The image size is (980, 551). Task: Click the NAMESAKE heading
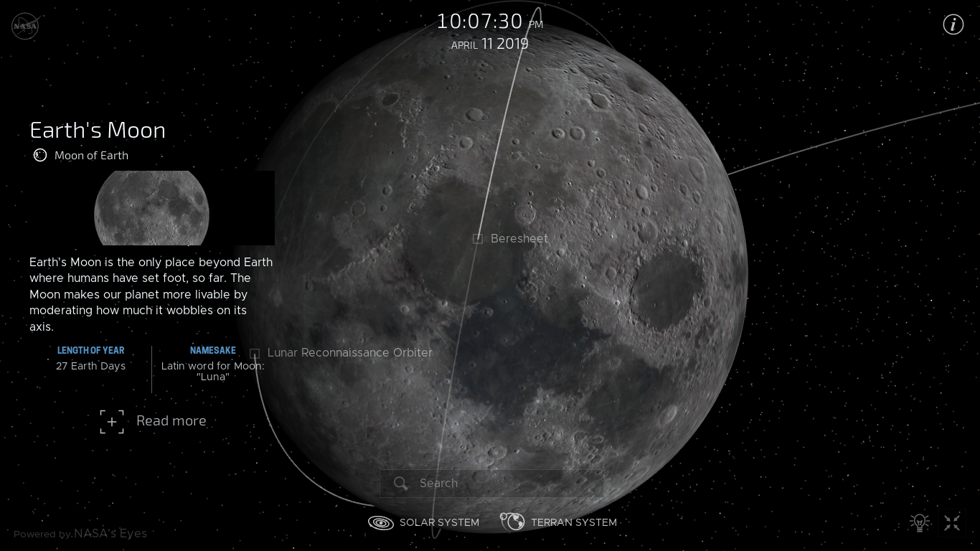(x=213, y=351)
